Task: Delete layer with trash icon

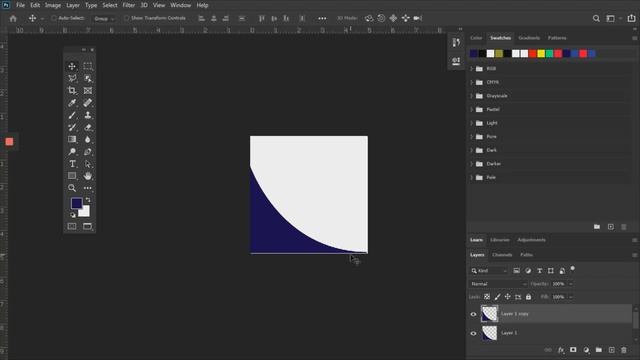Action: (624, 350)
